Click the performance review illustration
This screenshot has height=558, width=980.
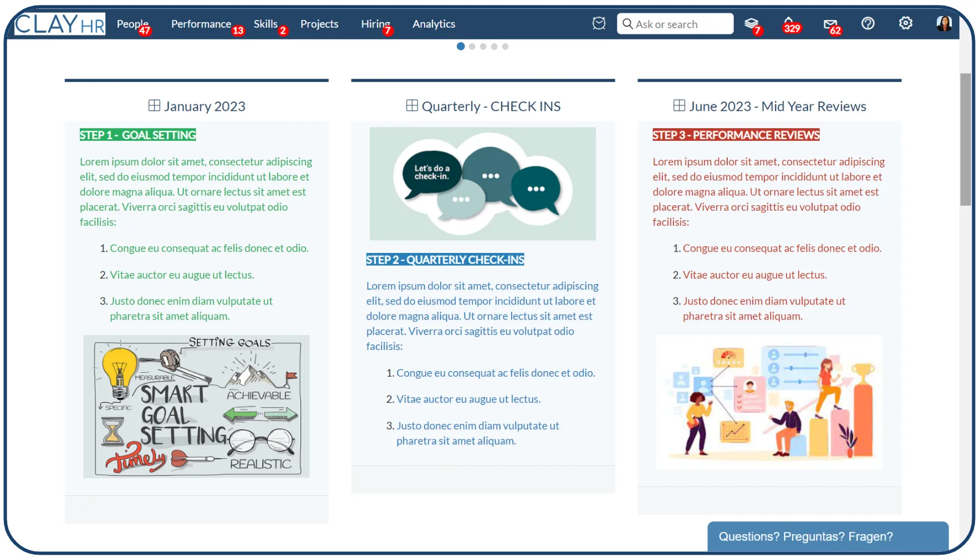[769, 402]
